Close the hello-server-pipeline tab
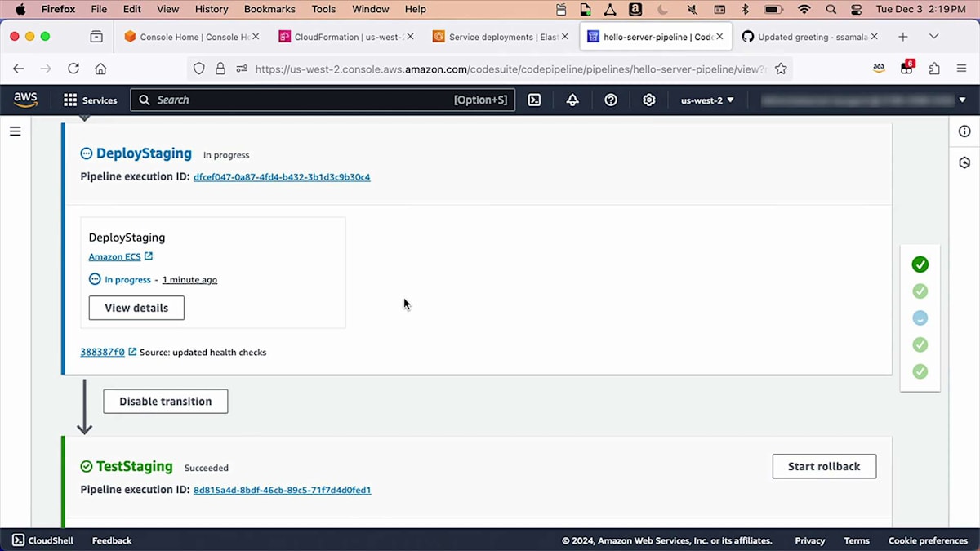The height and width of the screenshot is (551, 980). [x=719, y=37]
